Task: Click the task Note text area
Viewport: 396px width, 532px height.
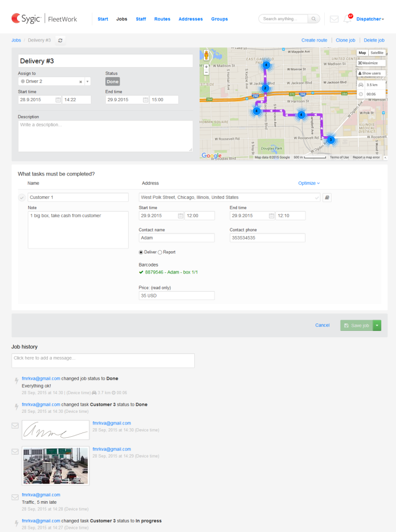Action: point(78,230)
